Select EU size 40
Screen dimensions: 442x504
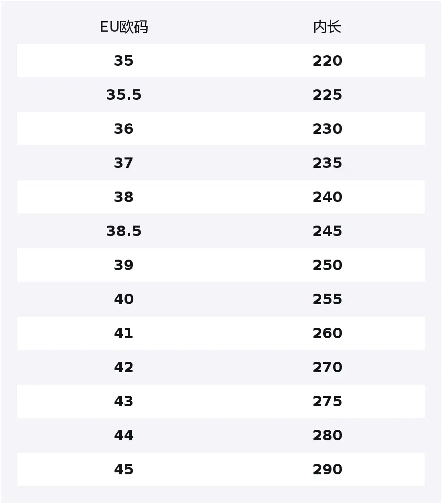(124, 299)
